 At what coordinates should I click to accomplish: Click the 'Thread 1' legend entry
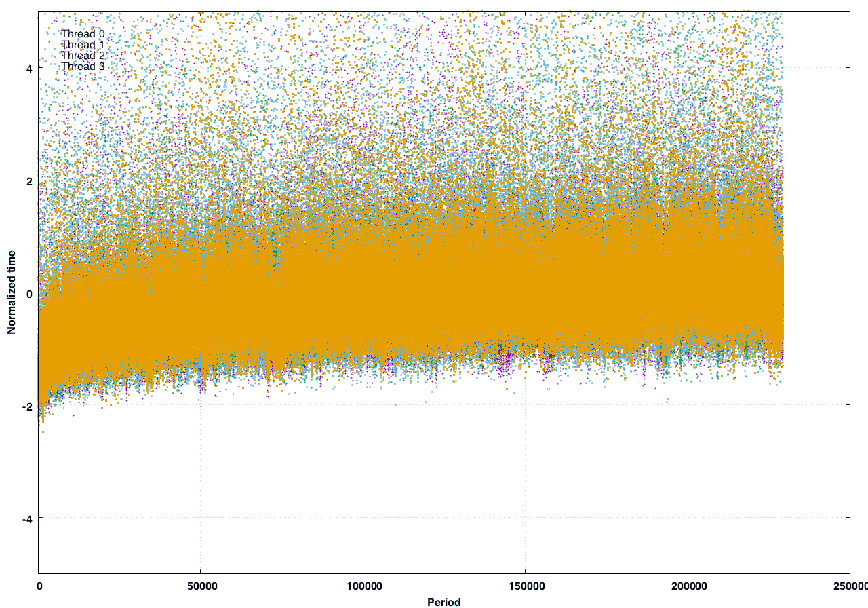click(83, 45)
